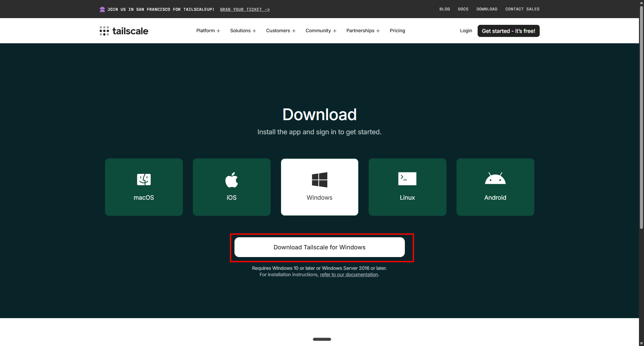644x346 pixels.
Task: Click the Android robot icon
Action: (495, 178)
